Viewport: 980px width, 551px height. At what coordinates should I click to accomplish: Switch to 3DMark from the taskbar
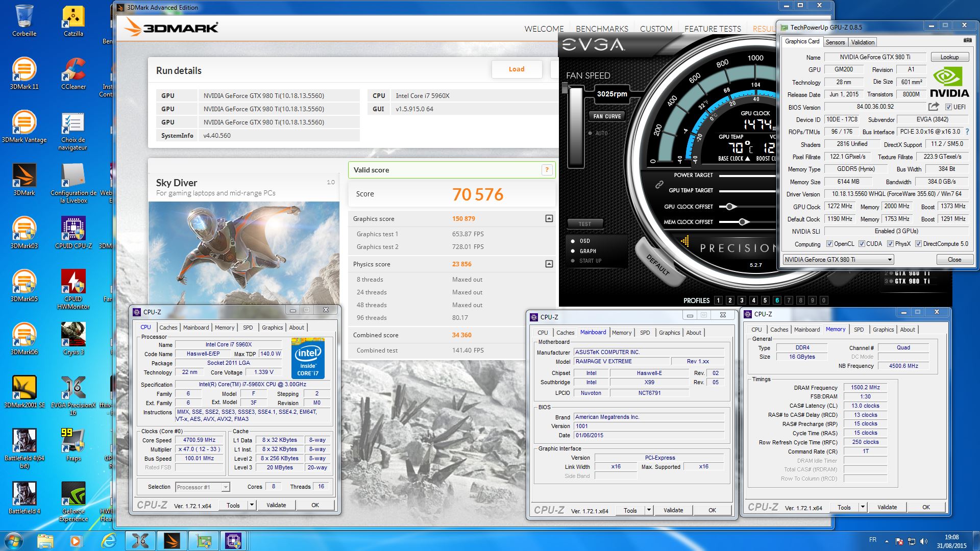click(x=171, y=540)
